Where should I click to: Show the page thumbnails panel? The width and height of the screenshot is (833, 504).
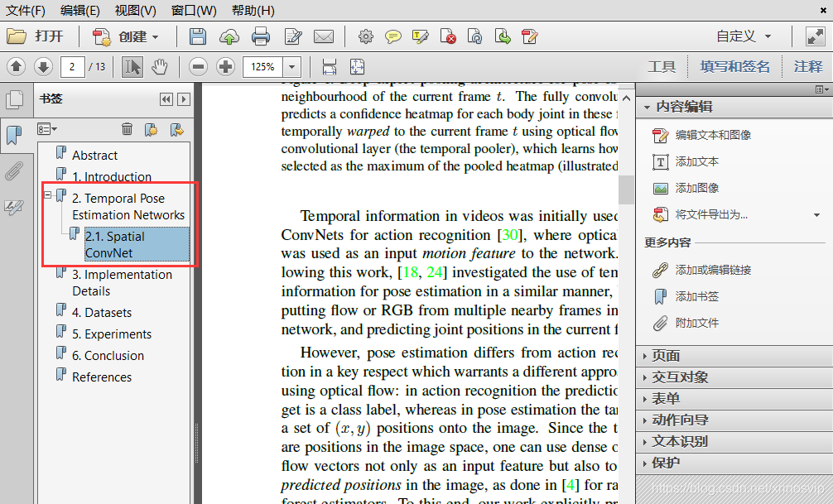tap(14, 99)
